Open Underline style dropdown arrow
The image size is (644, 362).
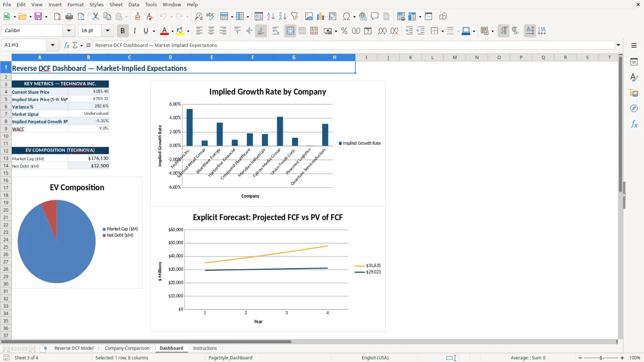153,31
